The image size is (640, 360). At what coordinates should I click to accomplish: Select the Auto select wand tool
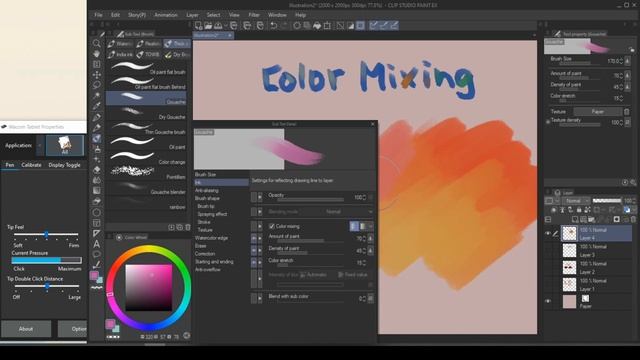click(97, 96)
